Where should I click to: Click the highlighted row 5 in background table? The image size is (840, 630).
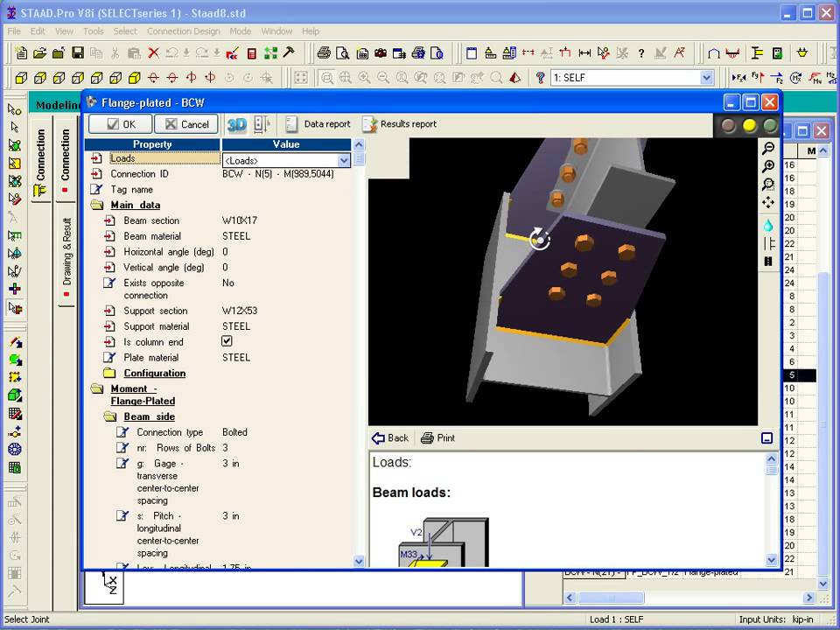(799, 375)
